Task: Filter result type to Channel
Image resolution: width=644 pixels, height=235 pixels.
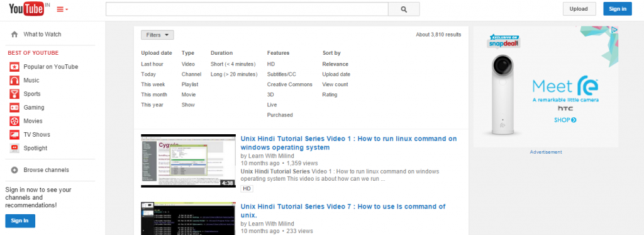Action: click(191, 74)
